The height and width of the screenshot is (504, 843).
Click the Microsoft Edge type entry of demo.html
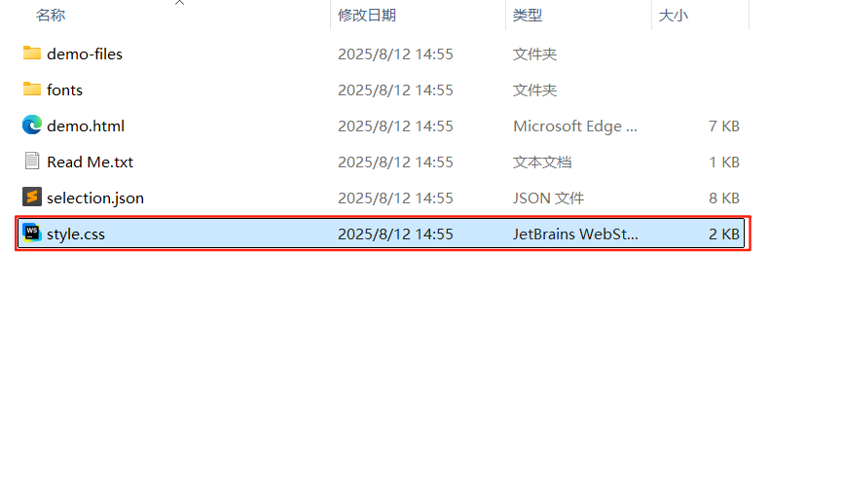coord(574,126)
